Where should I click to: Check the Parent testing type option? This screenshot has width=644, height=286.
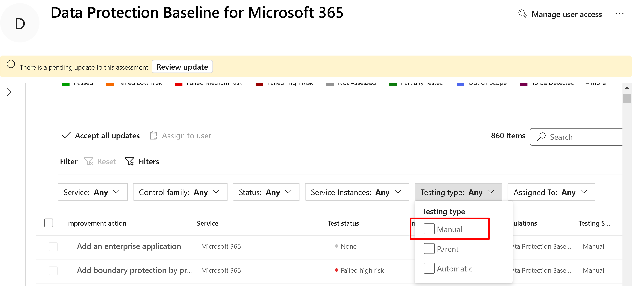429,249
